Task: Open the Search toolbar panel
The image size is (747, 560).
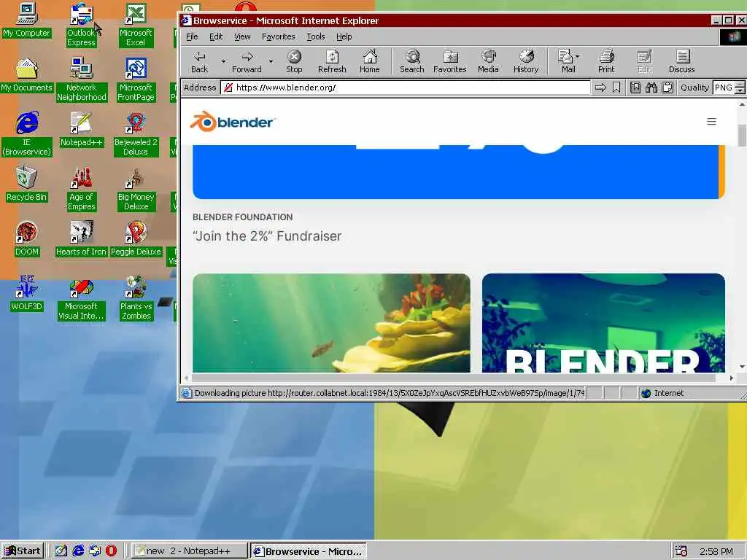Action: click(x=412, y=62)
